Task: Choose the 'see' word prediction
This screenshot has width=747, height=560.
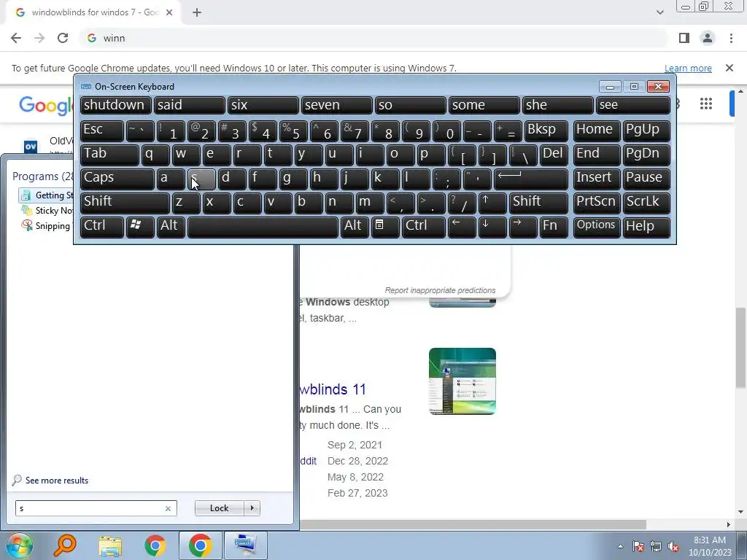Action: pos(633,105)
